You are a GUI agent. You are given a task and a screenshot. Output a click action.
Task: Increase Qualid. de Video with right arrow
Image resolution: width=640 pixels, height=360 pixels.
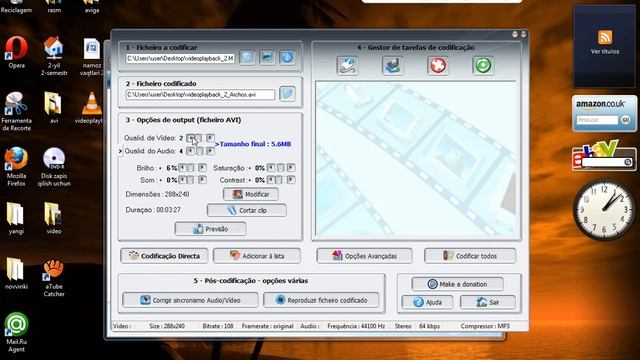pos(210,138)
